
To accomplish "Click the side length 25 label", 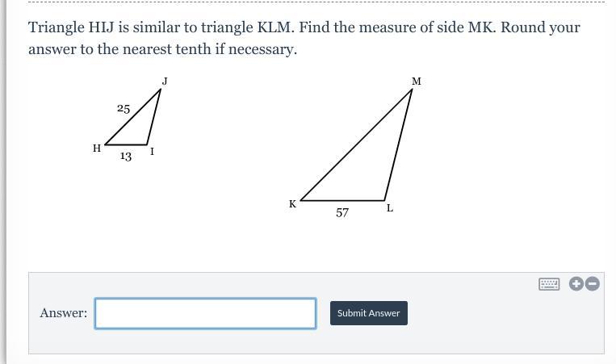I will tap(124, 109).
